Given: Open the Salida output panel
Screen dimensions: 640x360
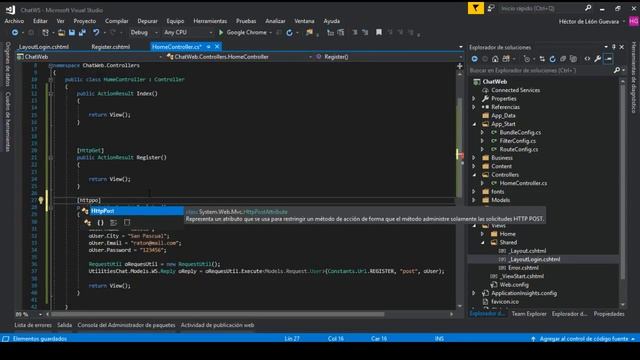Looking at the screenshot, I should [64, 325].
